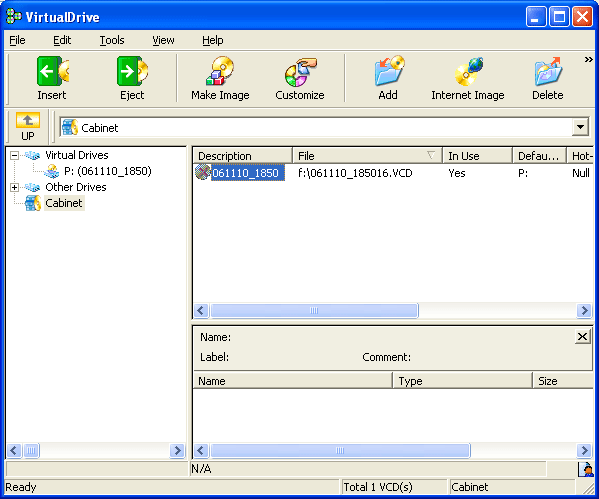The height and width of the screenshot is (499, 599).
Task: Sort by Description column header
Action: point(243,156)
